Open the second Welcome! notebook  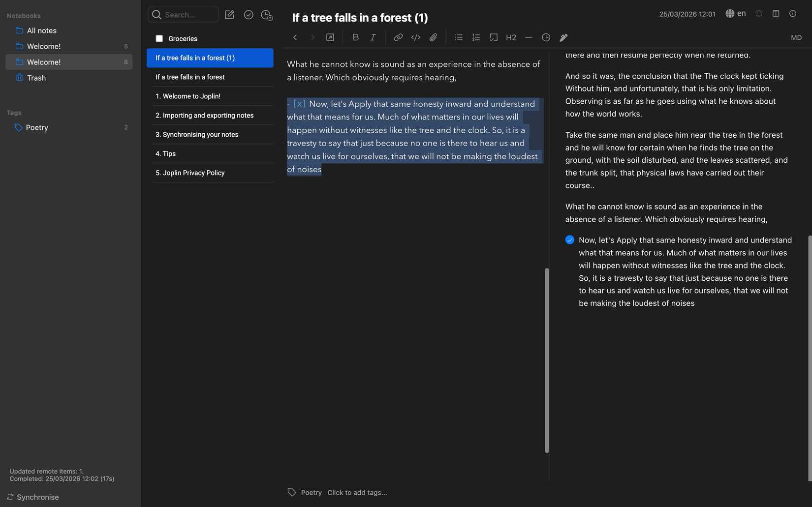(44, 62)
